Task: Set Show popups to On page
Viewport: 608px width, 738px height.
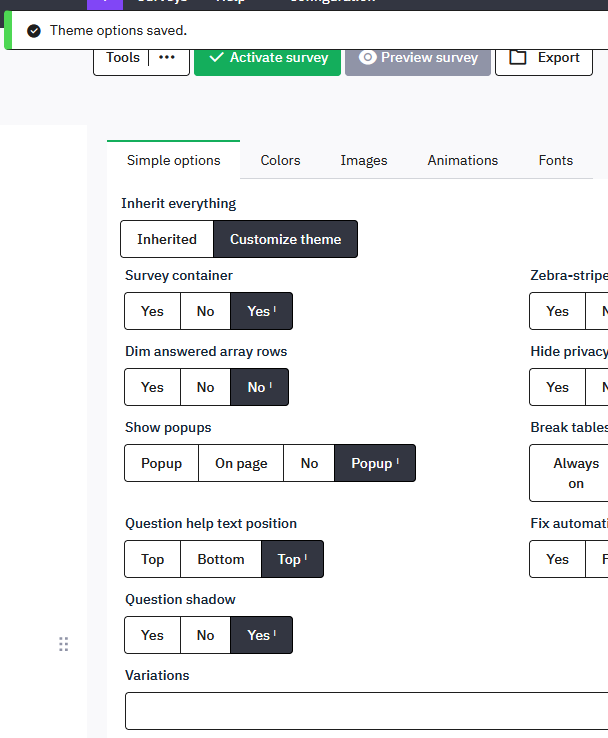Action: 241,463
